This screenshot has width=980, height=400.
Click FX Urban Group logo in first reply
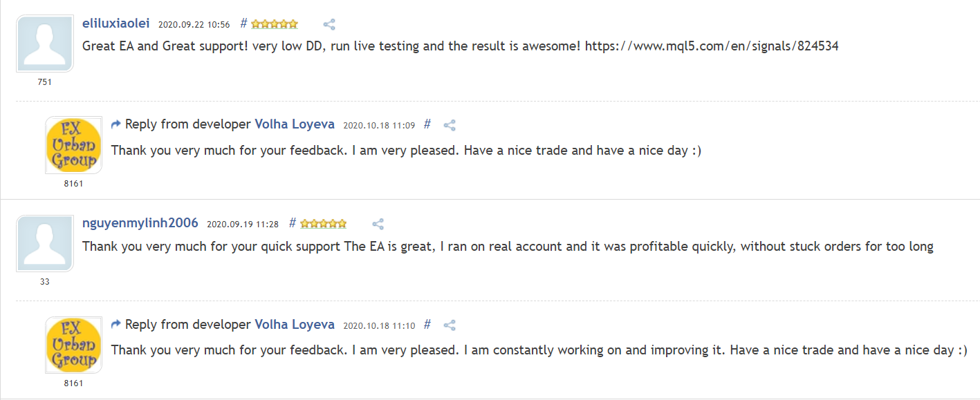tap(74, 145)
